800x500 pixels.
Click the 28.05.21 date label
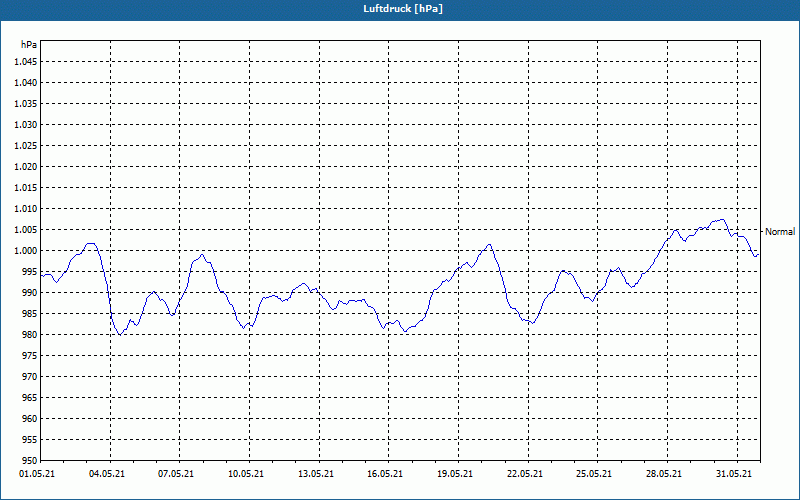(663, 474)
